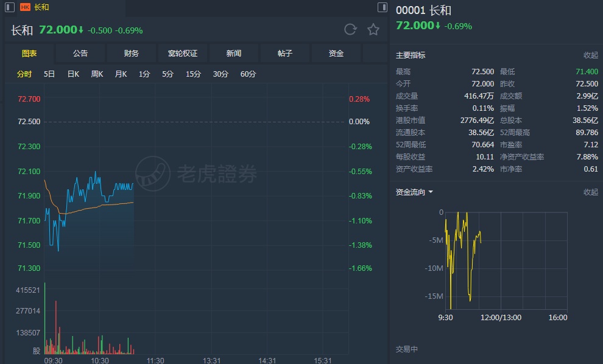This screenshot has height=364, width=603.
Task: Open the 资金 tab
Action: tap(336, 54)
